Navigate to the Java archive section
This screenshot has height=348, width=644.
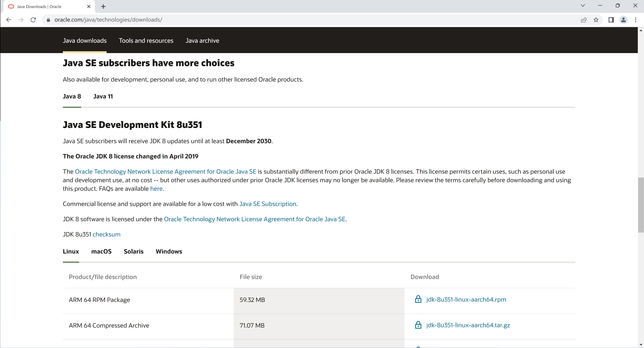click(x=202, y=40)
